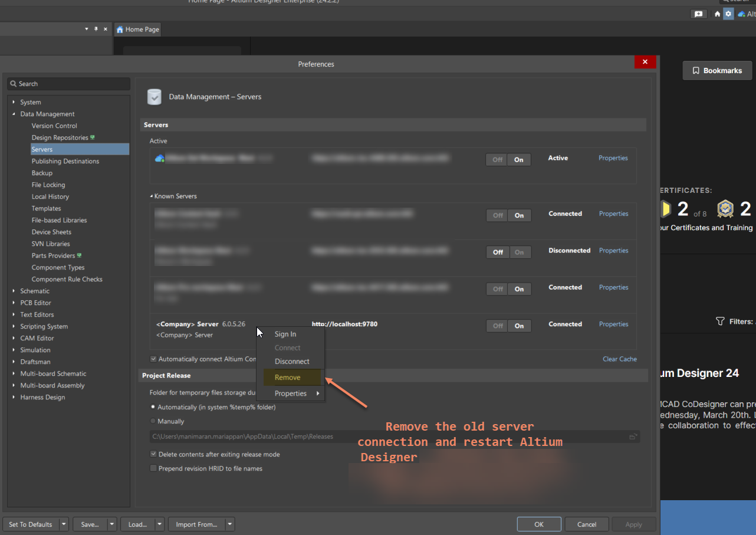Toggle the Automatically connect Altium checkbox
The image size is (756, 535).
coord(153,359)
